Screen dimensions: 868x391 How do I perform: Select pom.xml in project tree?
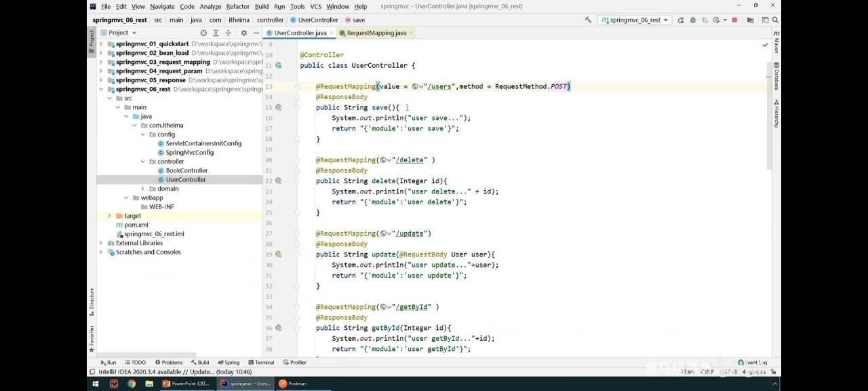136,225
